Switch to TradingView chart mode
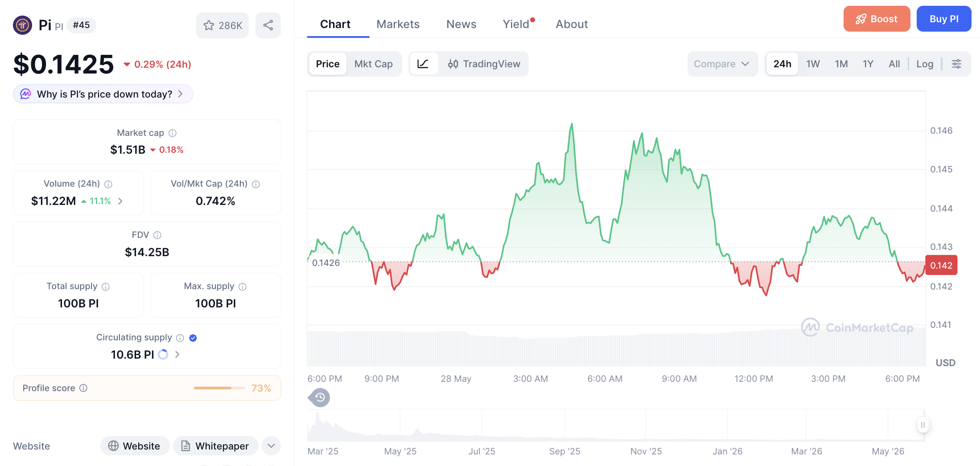The image size is (980, 466). point(484,64)
